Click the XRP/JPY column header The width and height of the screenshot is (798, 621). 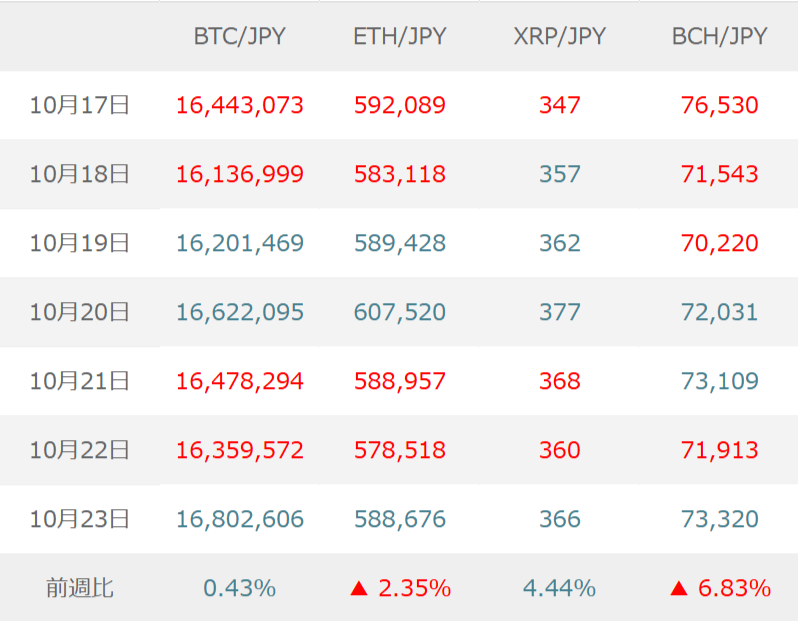coord(559,36)
